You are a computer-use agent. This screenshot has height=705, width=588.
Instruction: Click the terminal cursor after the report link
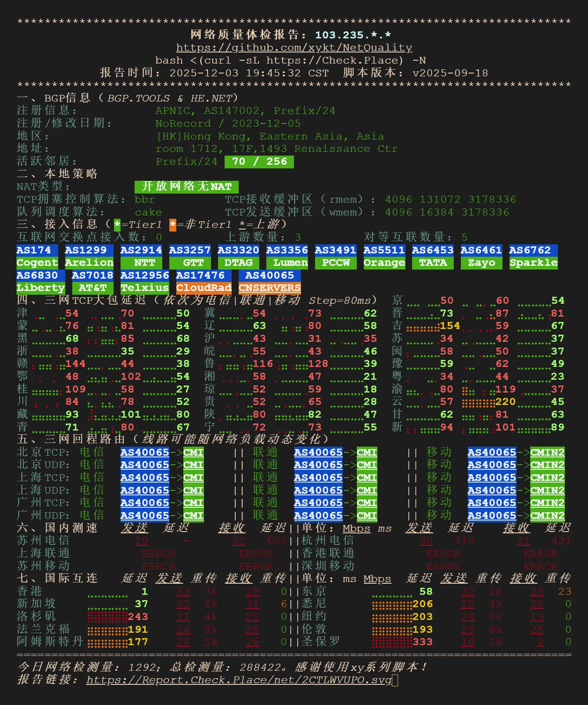(395, 680)
